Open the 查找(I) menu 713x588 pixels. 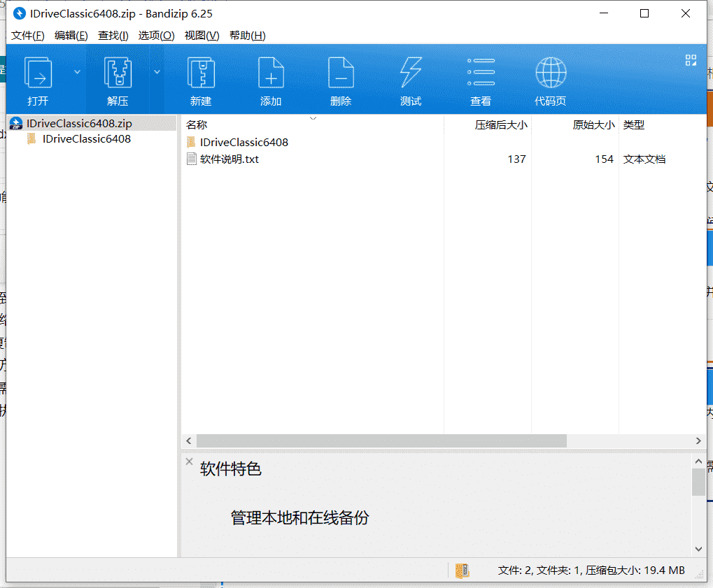coord(113,36)
